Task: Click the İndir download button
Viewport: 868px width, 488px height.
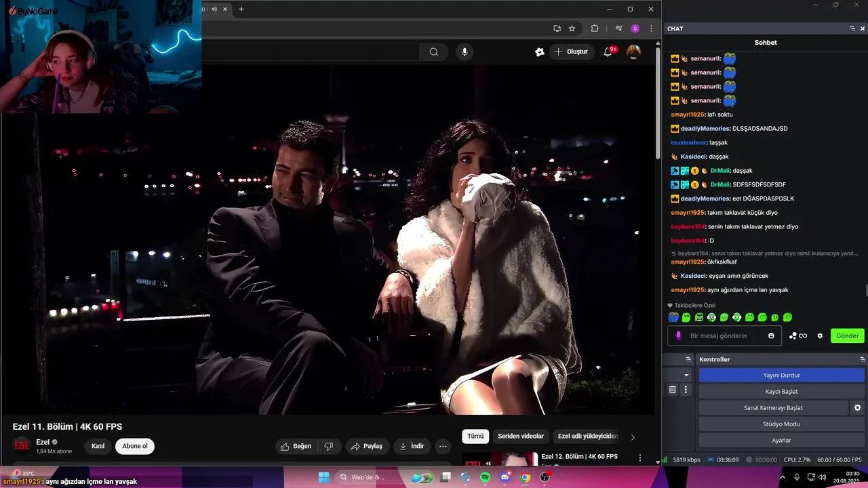Action: tap(412, 446)
